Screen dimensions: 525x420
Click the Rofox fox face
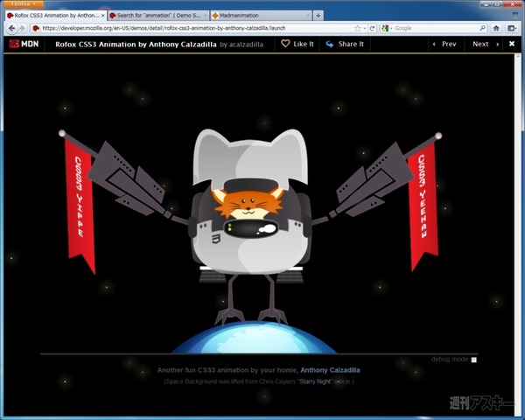pos(248,203)
